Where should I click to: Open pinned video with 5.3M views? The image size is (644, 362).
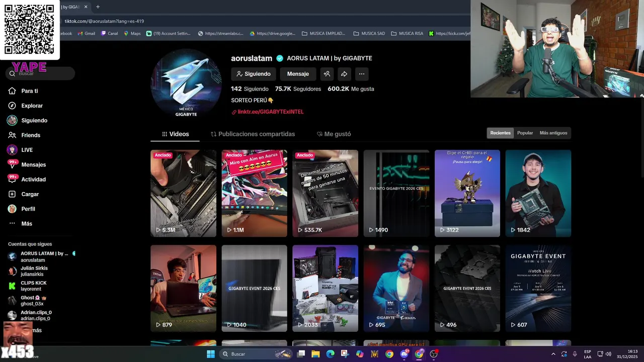[183, 193]
